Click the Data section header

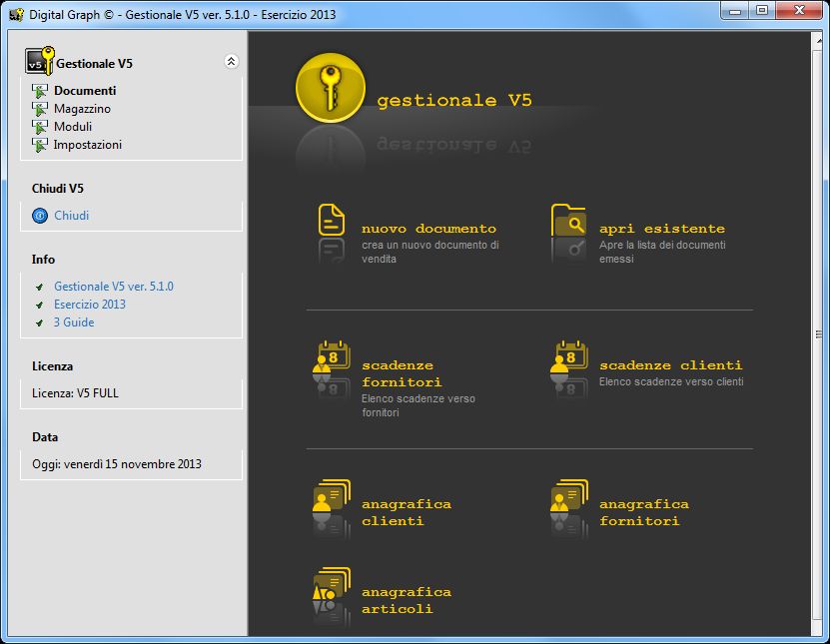(x=45, y=437)
